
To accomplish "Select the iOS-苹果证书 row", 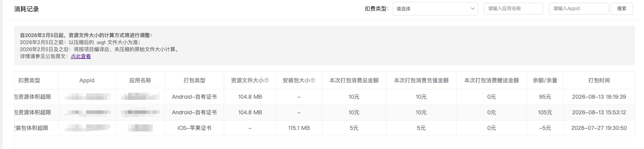I will coord(325,128).
